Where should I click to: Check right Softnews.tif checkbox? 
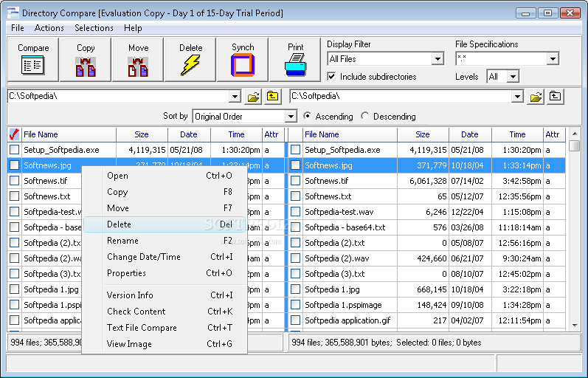(296, 181)
